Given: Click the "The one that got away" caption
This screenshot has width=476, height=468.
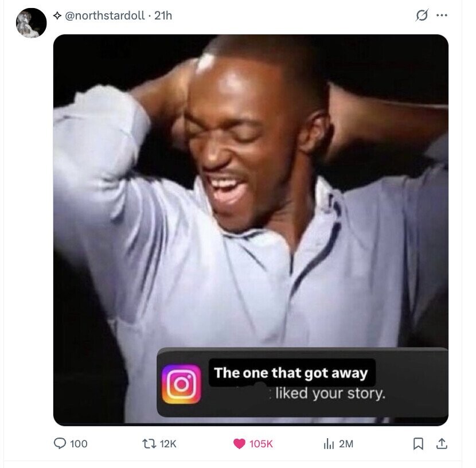Looking at the screenshot, I should click(291, 372).
